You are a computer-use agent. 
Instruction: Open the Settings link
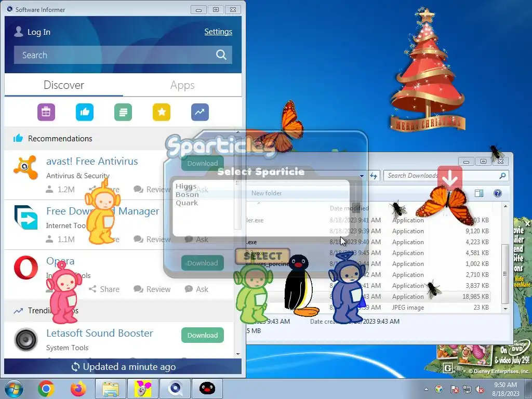218,32
